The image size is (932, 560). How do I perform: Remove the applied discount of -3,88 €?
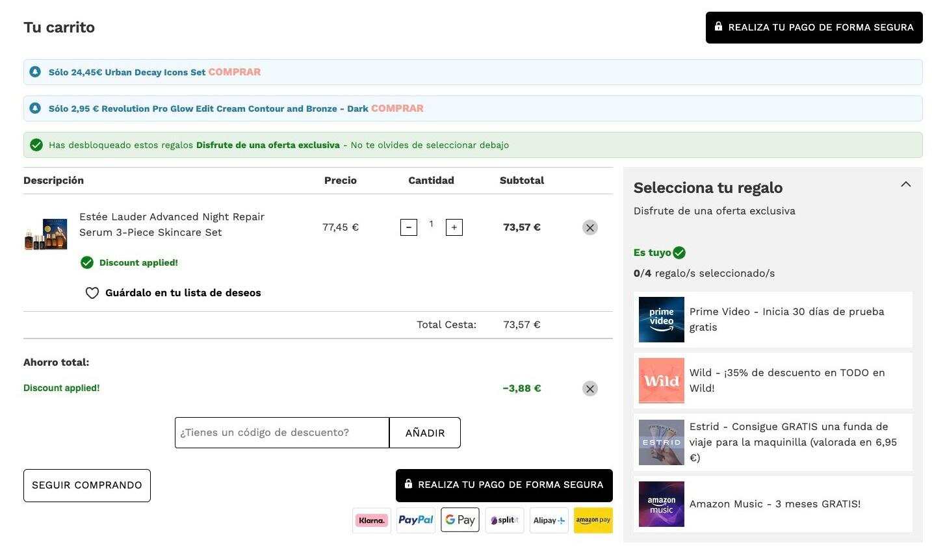pyautogui.click(x=589, y=388)
